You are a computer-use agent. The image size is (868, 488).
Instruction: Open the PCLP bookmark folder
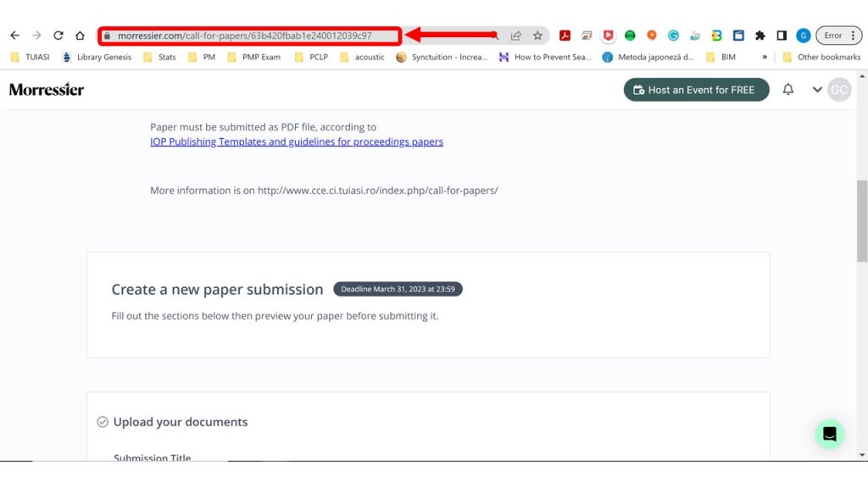pos(311,57)
